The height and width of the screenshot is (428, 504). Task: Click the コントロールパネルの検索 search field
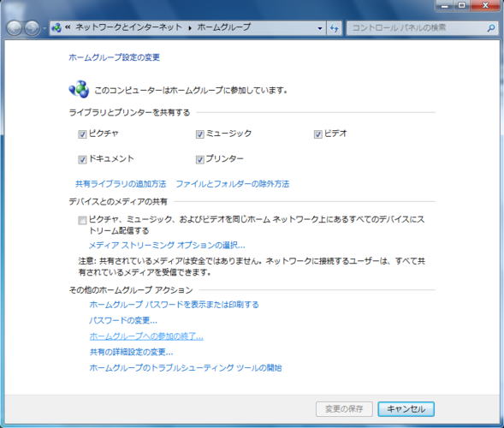(x=418, y=28)
